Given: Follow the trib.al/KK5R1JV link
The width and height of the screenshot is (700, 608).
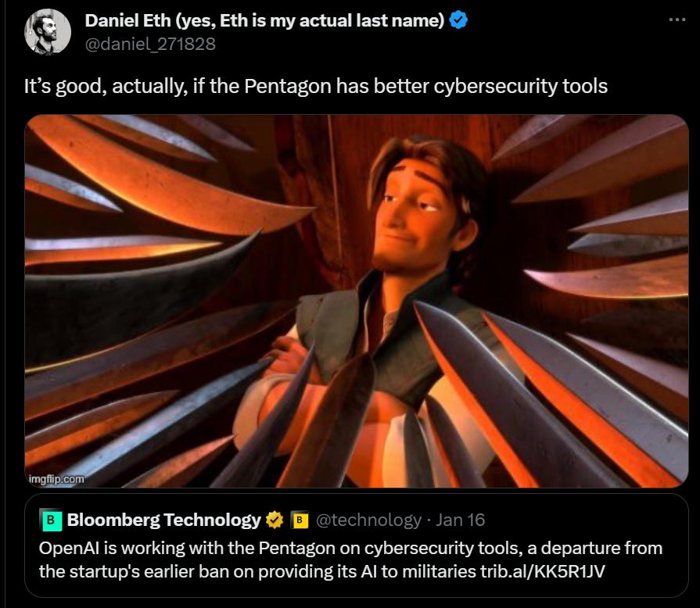Looking at the screenshot, I should pyautogui.click(x=543, y=571).
